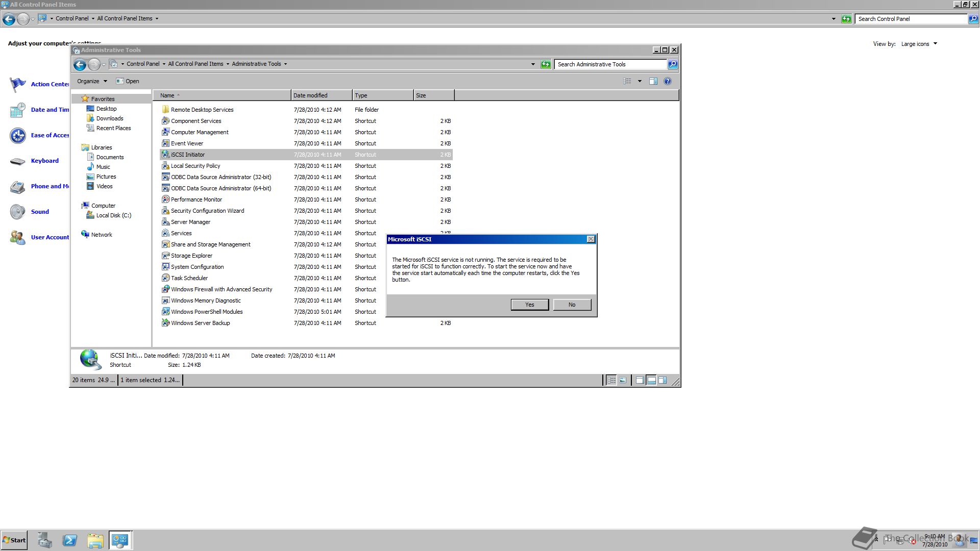Click the Search Control Panel field

click(912, 19)
